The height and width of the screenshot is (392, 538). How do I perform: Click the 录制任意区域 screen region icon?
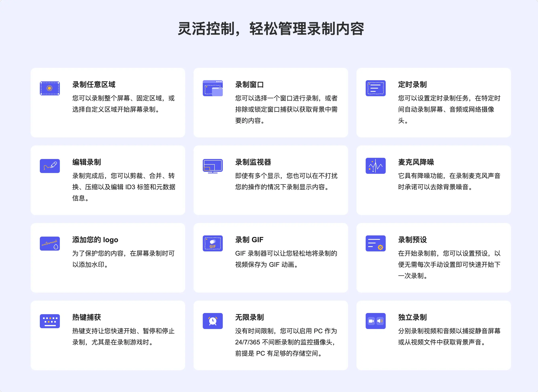click(x=50, y=88)
